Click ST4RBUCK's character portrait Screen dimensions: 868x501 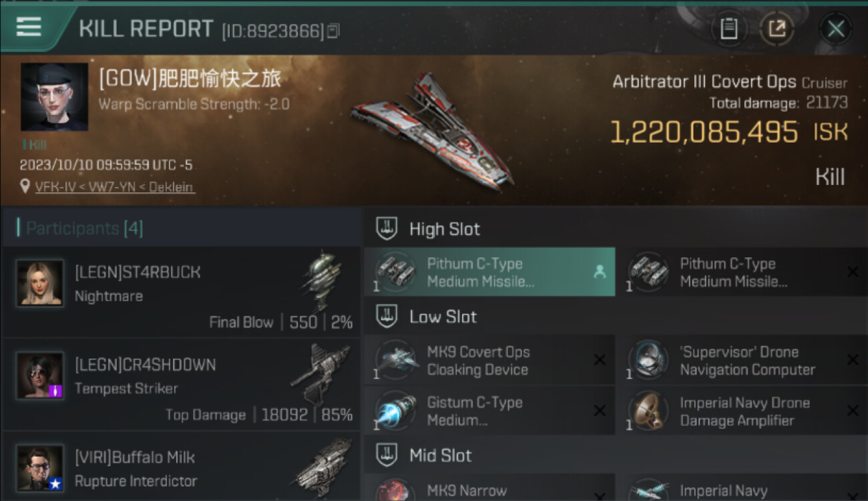point(40,283)
